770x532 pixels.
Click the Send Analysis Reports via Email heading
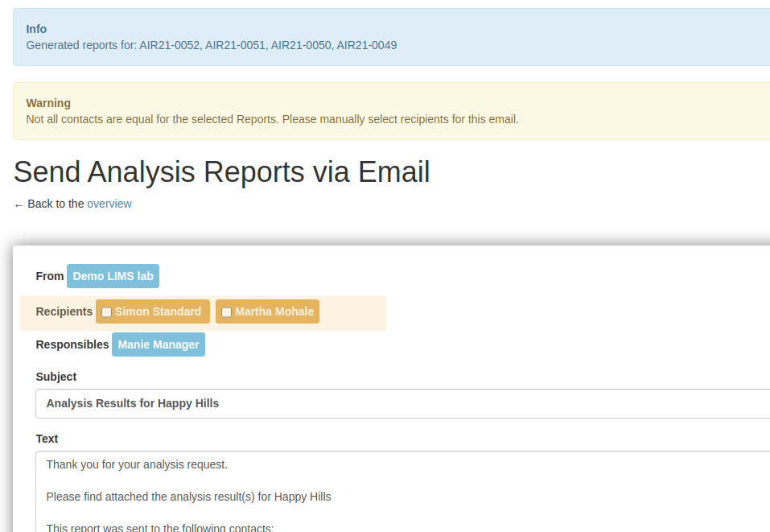(x=222, y=172)
